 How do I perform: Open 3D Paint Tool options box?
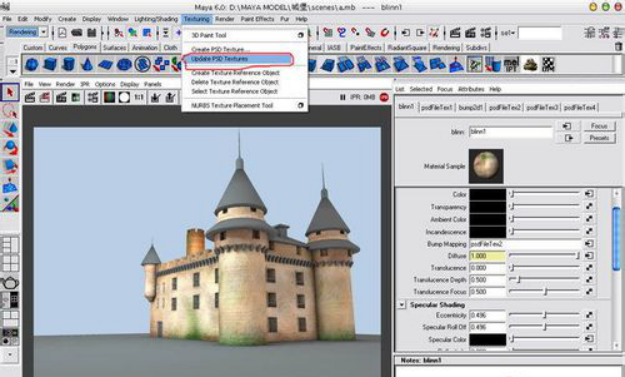(301, 35)
